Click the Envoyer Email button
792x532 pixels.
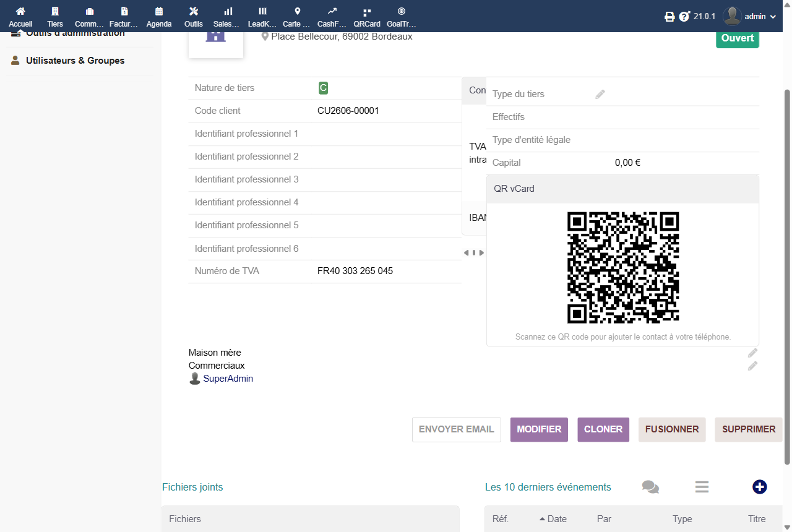[457, 429]
